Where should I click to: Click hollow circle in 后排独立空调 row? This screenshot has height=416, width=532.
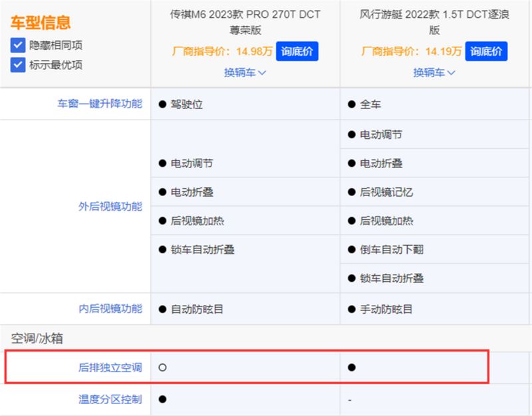(x=162, y=367)
